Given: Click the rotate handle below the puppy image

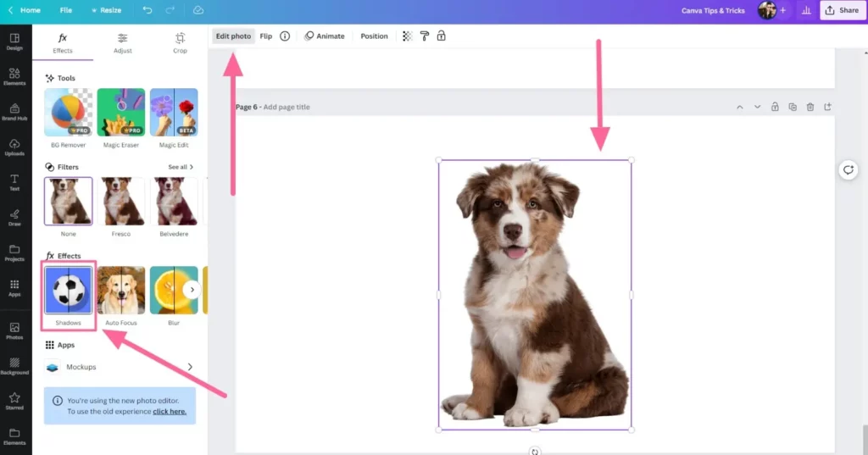Looking at the screenshot, I should tap(535, 451).
